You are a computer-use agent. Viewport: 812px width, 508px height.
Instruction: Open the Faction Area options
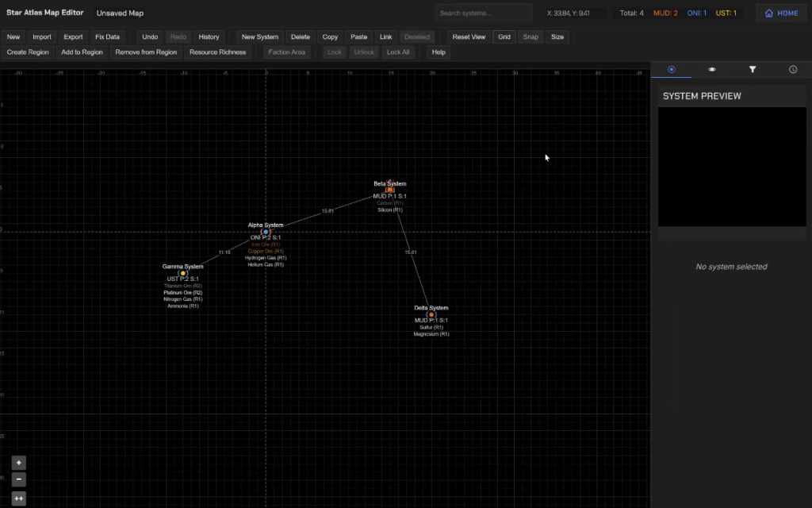point(285,52)
